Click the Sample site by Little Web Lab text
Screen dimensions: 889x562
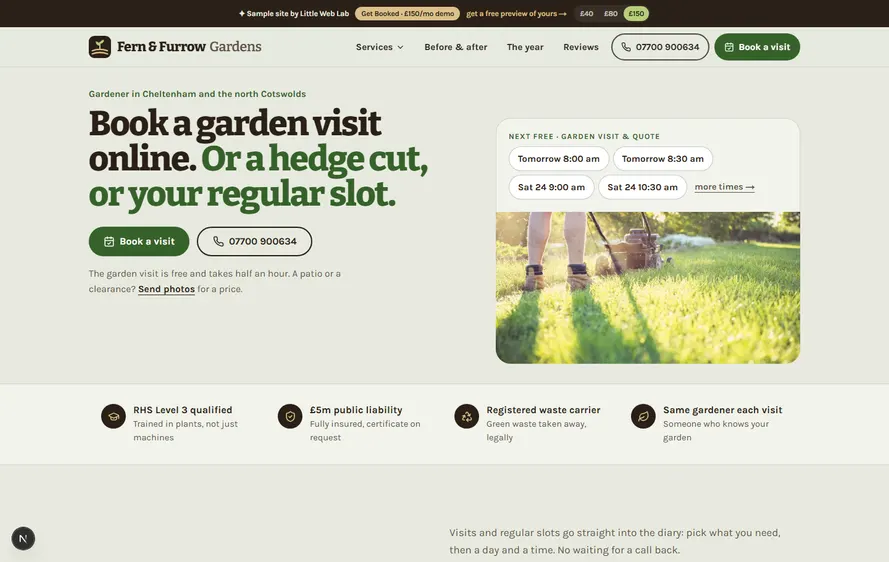click(298, 14)
